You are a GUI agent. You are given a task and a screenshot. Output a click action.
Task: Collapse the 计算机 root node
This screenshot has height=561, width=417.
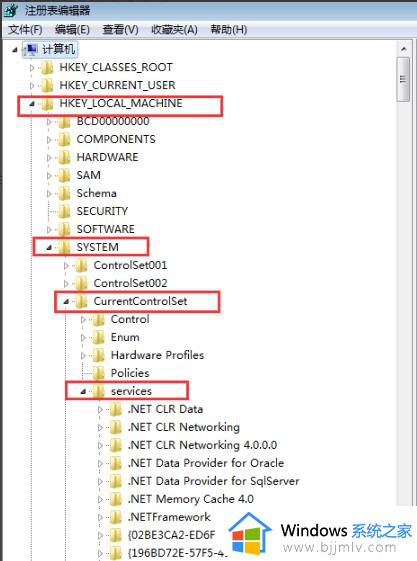coord(15,50)
